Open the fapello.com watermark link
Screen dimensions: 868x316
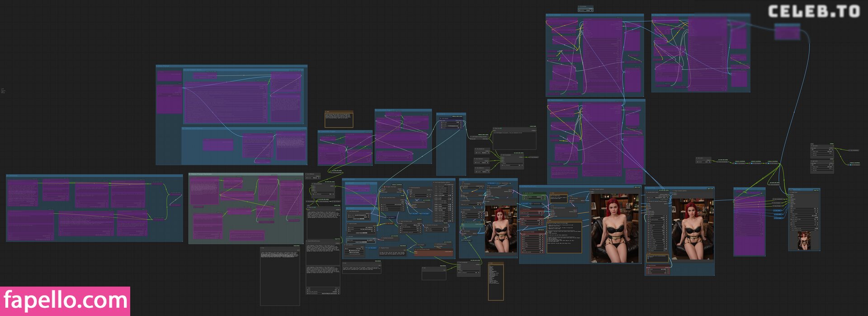click(65, 301)
